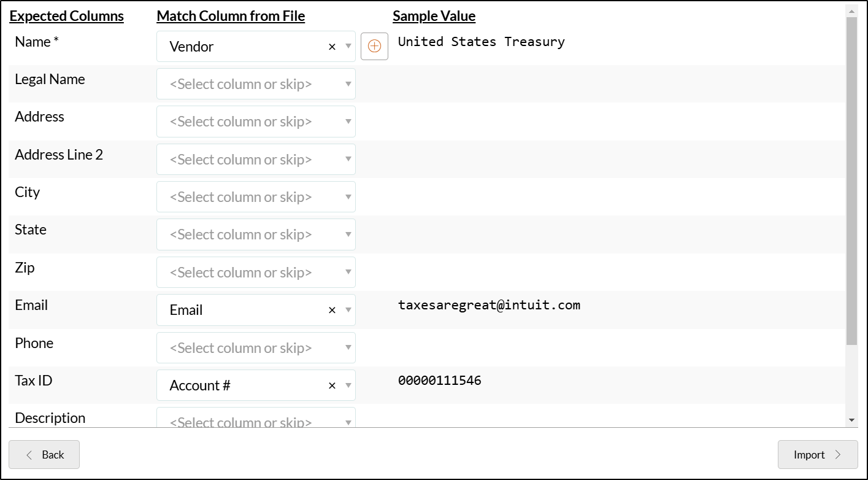Open the Zip column dropdown
This screenshot has width=868, height=480.
[256, 273]
